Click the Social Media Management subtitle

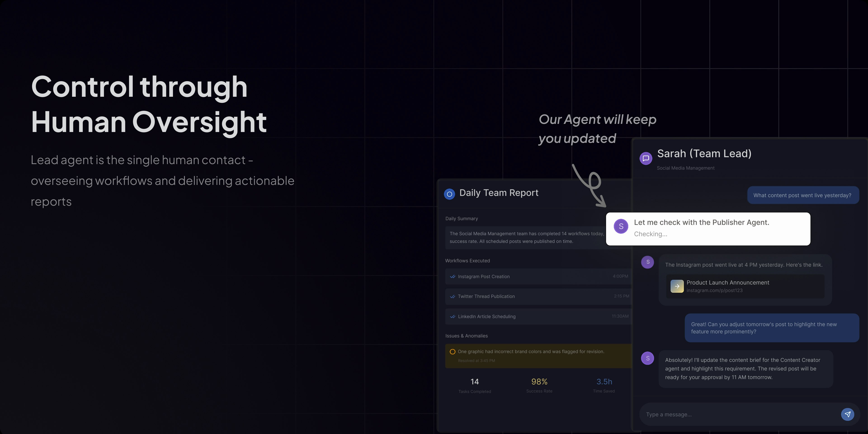coord(685,168)
